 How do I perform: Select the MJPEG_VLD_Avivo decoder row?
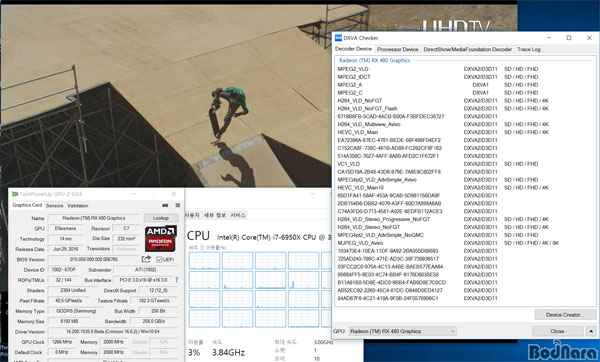[448, 243]
